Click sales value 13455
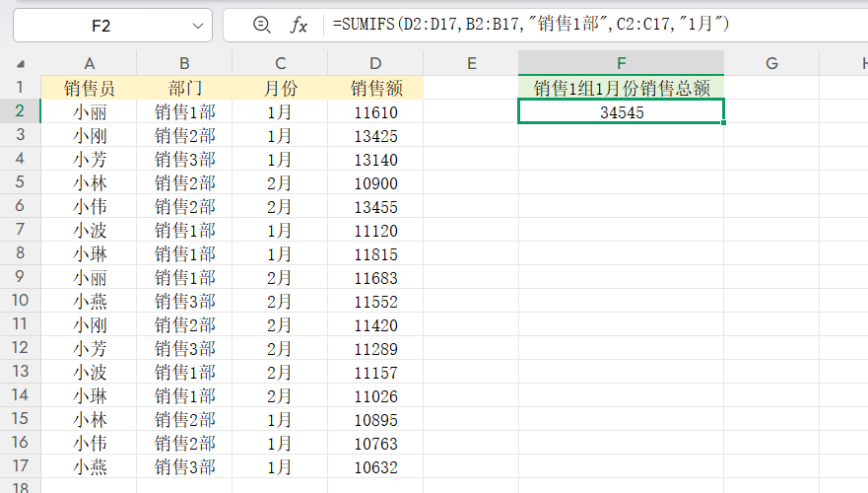The width and height of the screenshot is (868, 493). pyautogui.click(x=375, y=207)
